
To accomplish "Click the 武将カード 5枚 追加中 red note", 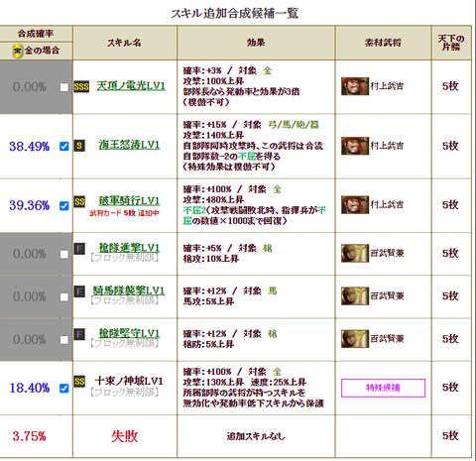I will (124, 213).
